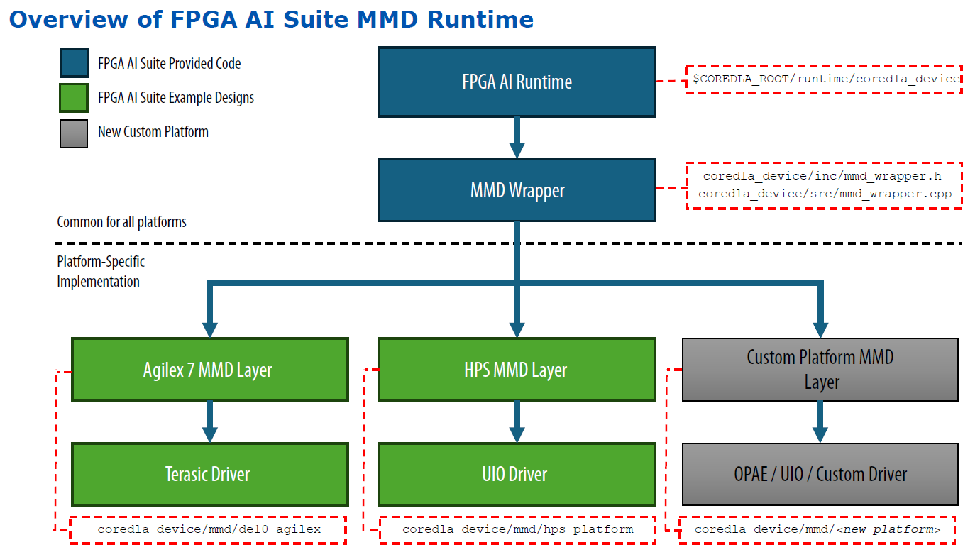Click the coredla_device/mmd/hps_platform path box
The height and width of the screenshot is (557, 980).
click(x=517, y=529)
